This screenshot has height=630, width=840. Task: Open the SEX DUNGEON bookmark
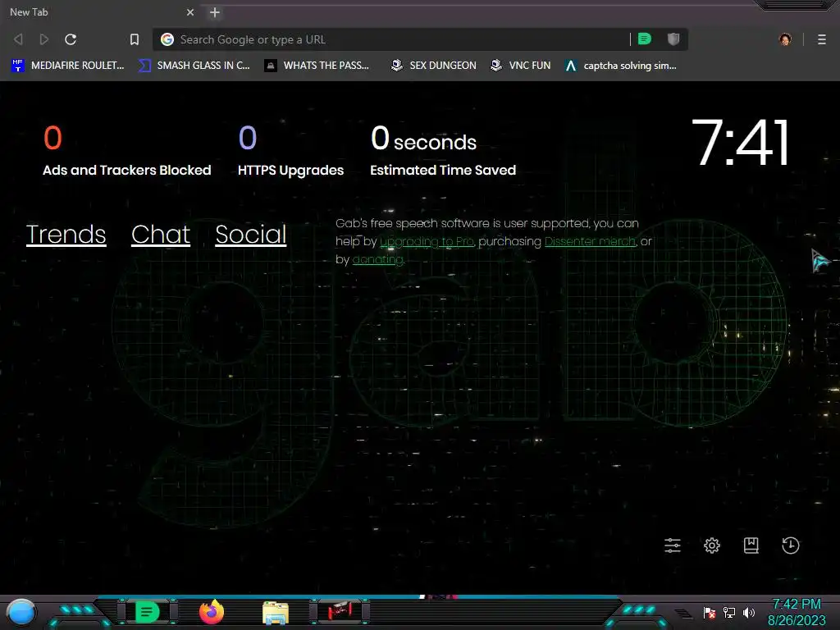tap(433, 66)
